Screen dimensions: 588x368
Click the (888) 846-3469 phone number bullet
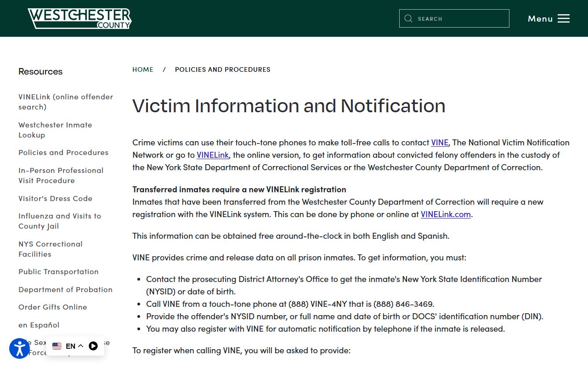coord(290,304)
